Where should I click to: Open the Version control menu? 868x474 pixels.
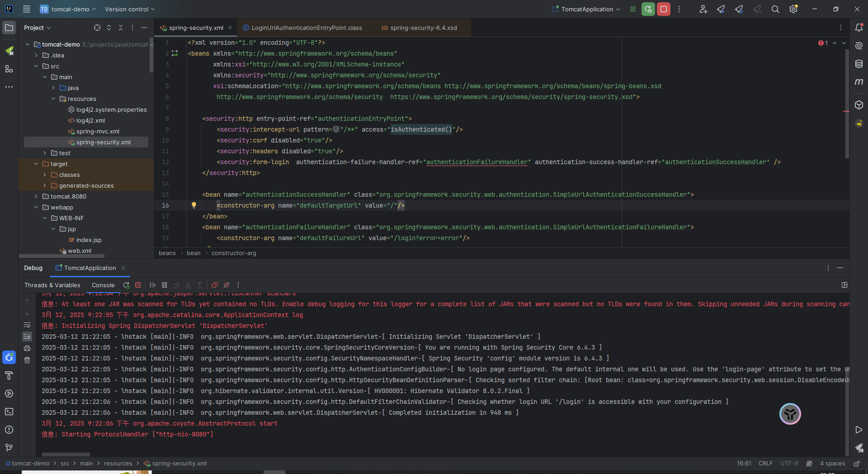(129, 9)
